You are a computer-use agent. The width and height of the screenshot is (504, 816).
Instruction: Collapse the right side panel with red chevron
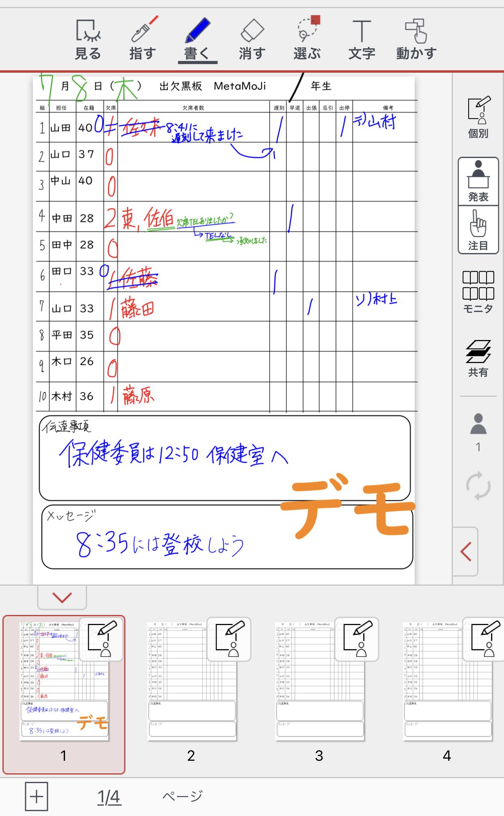point(466,551)
